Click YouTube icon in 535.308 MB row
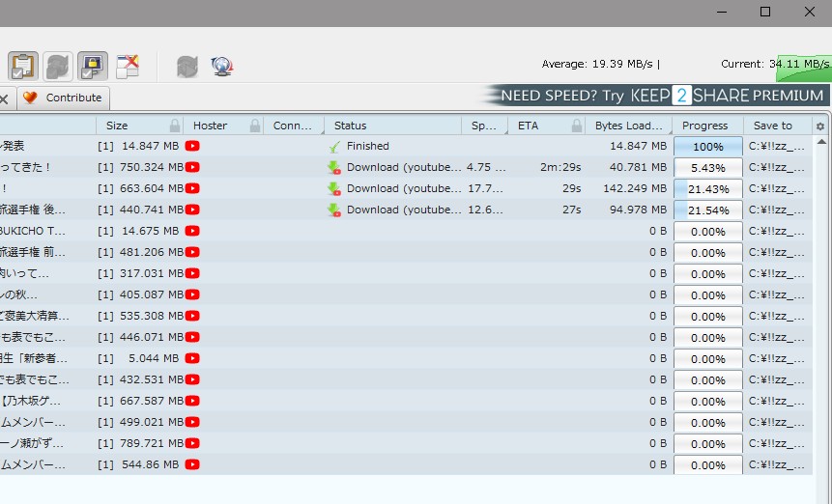The height and width of the screenshot is (504, 832). pyautogui.click(x=192, y=316)
